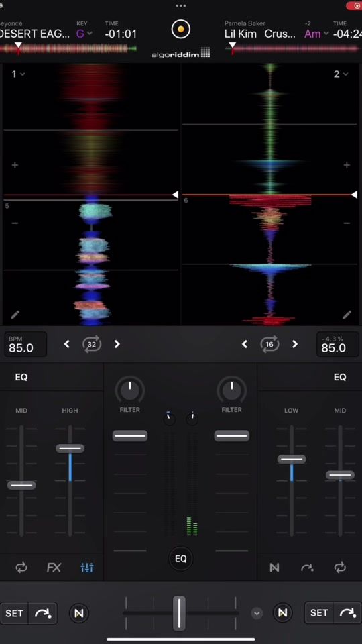Image resolution: width=362 pixels, height=644 pixels.
Task: Tap deck 2 volume fader handle
Action: 231,436
